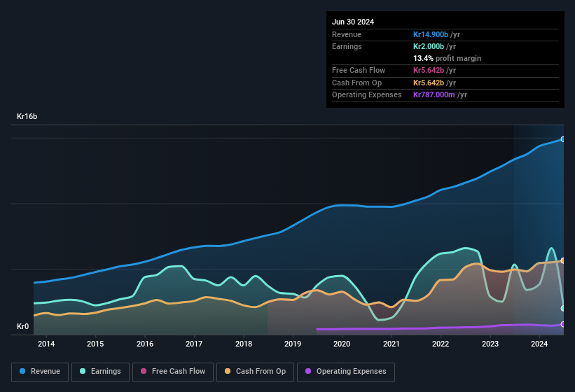Toggle the Earnings legend button

click(x=100, y=372)
